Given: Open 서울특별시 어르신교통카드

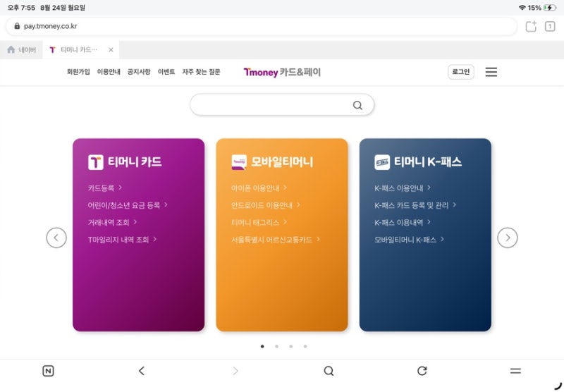Looking at the screenshot, I should tap(276, 240).
